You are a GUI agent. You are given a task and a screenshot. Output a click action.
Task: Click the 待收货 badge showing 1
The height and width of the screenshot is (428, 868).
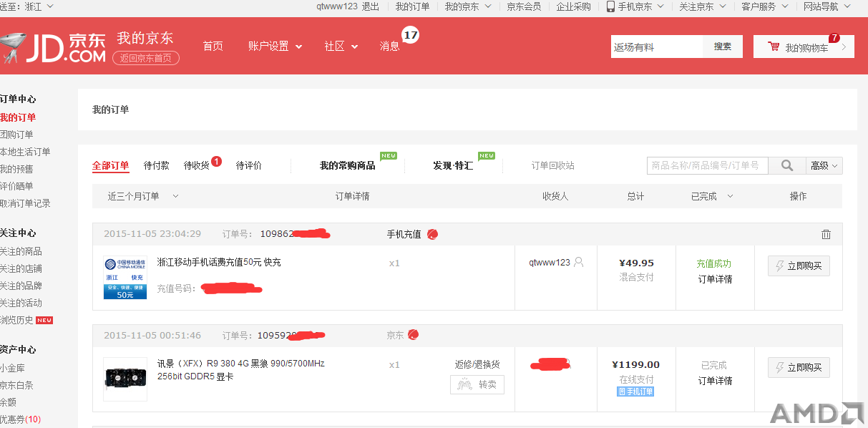coord(216,162)
